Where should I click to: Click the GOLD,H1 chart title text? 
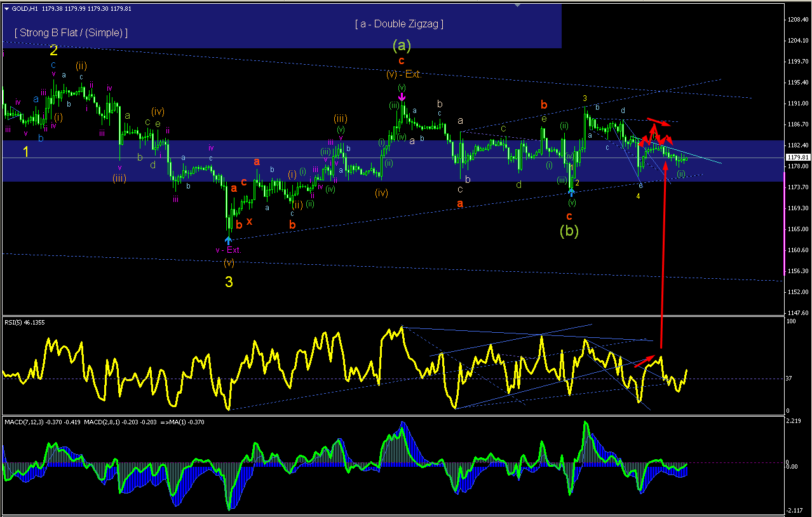click(x=25, y=8)
